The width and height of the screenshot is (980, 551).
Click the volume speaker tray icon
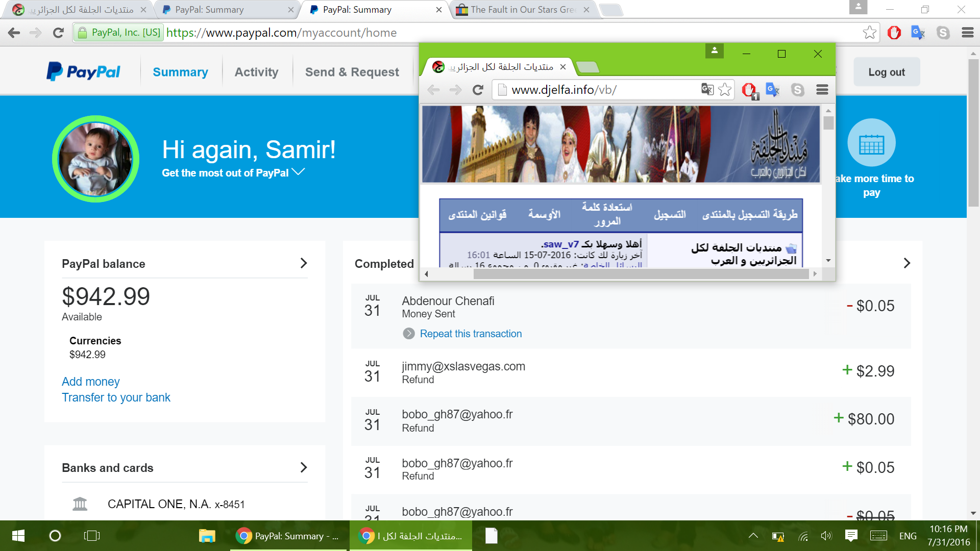[x=826, y=536]
